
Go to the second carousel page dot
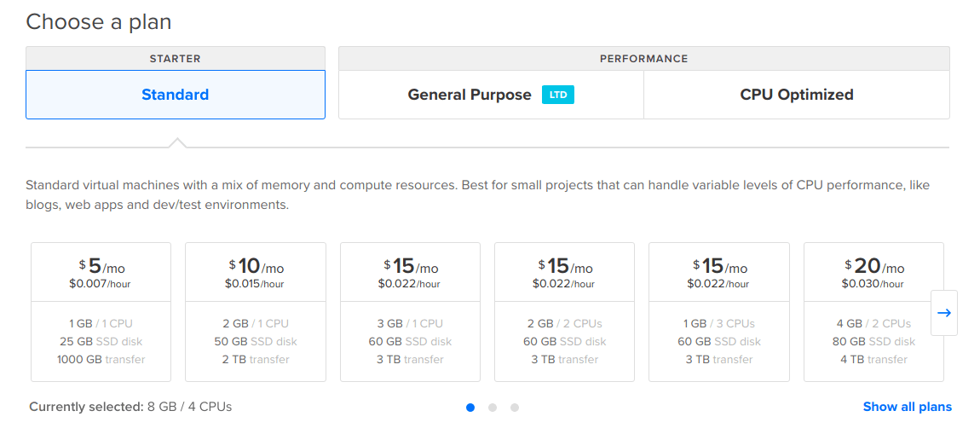pyautogui.click(x=493, y=408)
